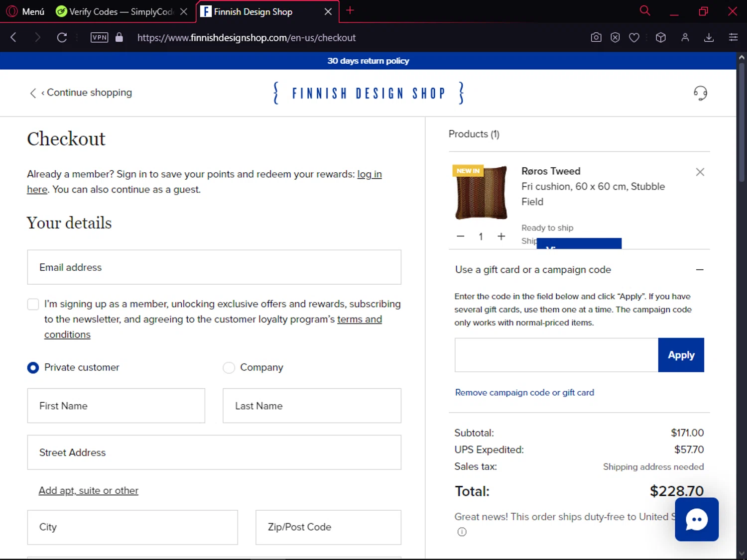Click Continue shopping link
This screenshot has height=560, width=747.
[81, 93]
